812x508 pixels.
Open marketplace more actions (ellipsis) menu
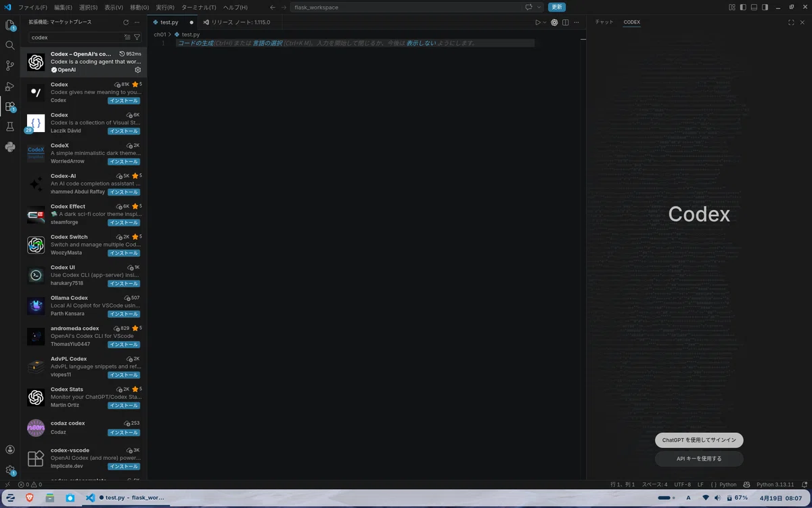coord(137,22)
